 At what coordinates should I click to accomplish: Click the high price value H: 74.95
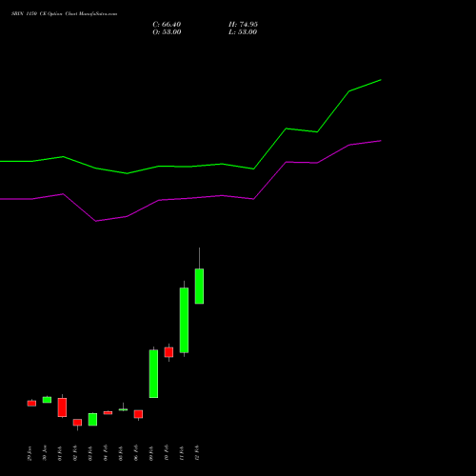pyautogui.click(x=243, y=25)
